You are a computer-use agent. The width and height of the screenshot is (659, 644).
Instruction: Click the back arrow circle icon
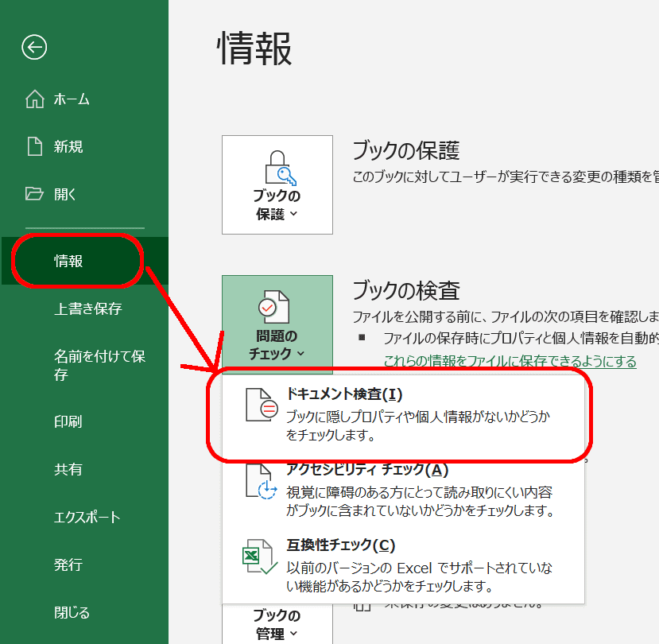tap(34, 47)
